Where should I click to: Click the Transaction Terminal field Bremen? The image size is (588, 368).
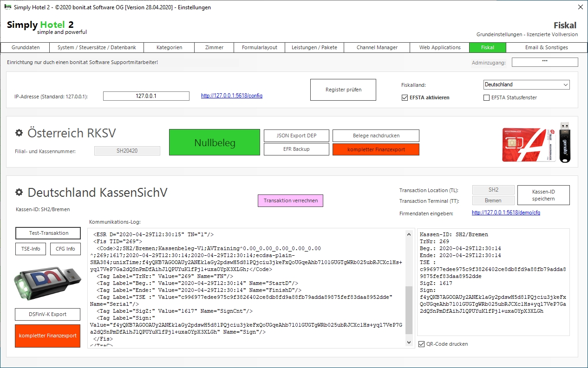pyautogui.click(x=493, y=200)
